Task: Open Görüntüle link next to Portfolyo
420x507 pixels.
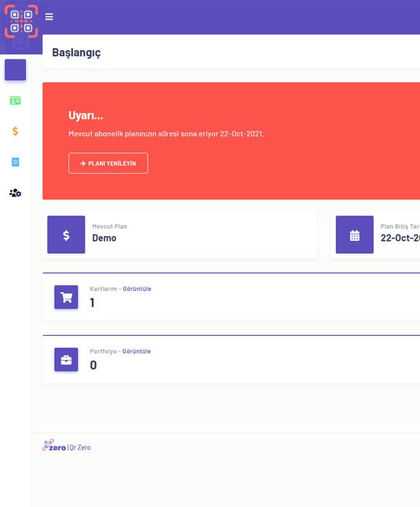Action: click(x=137, y=351)
